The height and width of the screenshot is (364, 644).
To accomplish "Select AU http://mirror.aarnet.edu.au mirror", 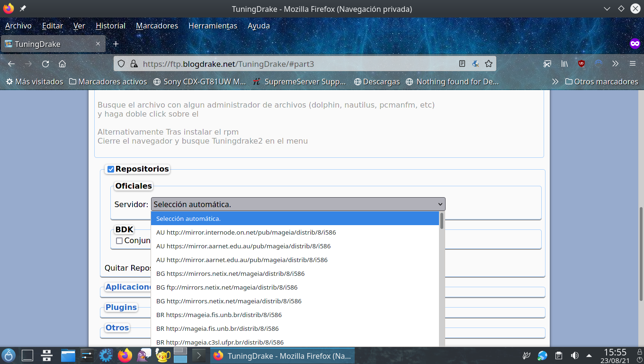I will click(295, 260).
